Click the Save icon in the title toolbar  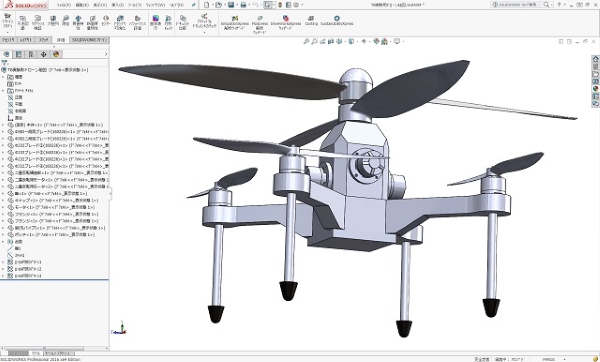[231, 5]
